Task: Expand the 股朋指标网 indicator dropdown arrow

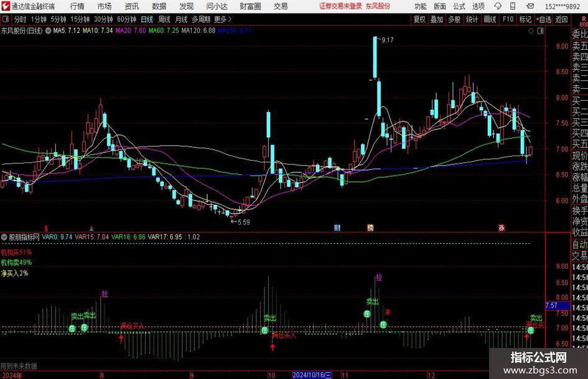Action: click(4, 237)
